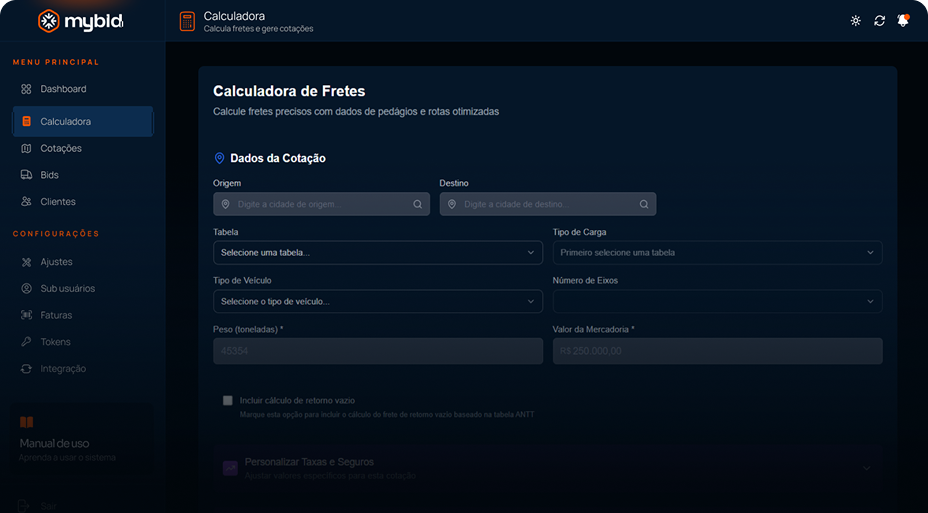Open Cotações from the sidebar

click(x=61, y=148)
